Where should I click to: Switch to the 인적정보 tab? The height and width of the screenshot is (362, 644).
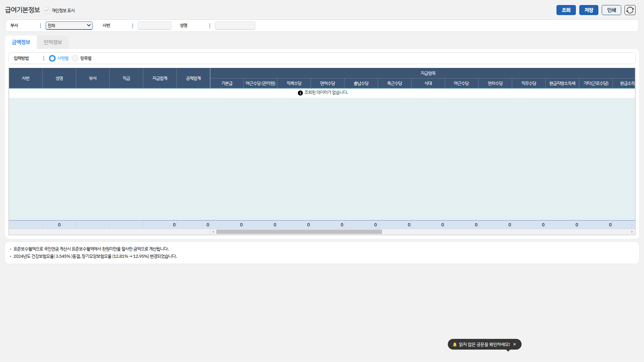pos(53,42)
